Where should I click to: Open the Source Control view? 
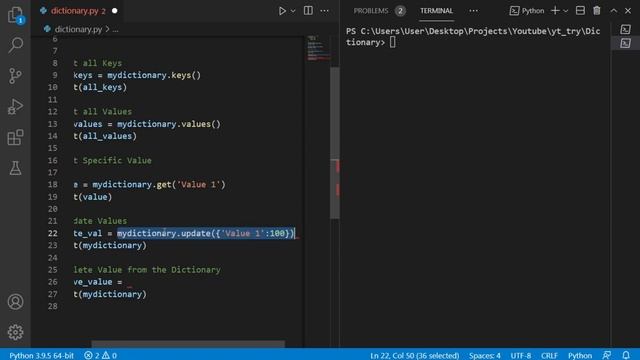tap(16, 76)
